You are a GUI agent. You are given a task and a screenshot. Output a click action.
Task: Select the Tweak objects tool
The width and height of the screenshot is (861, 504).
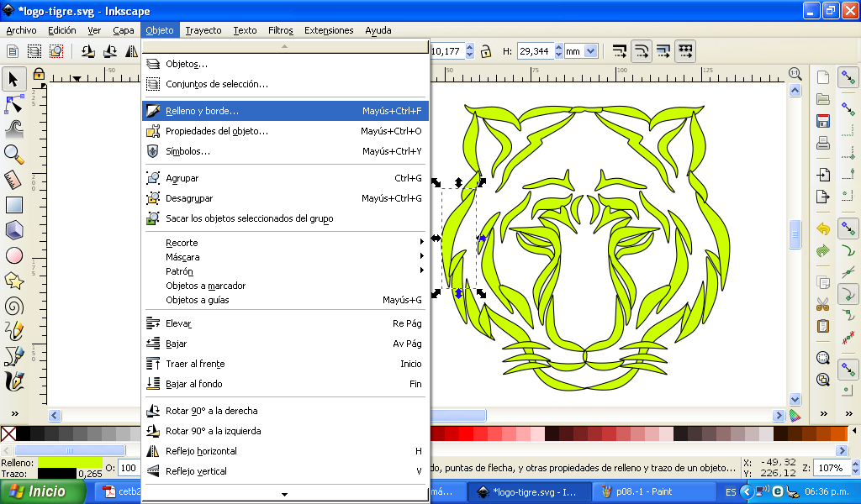pos(13,129)
